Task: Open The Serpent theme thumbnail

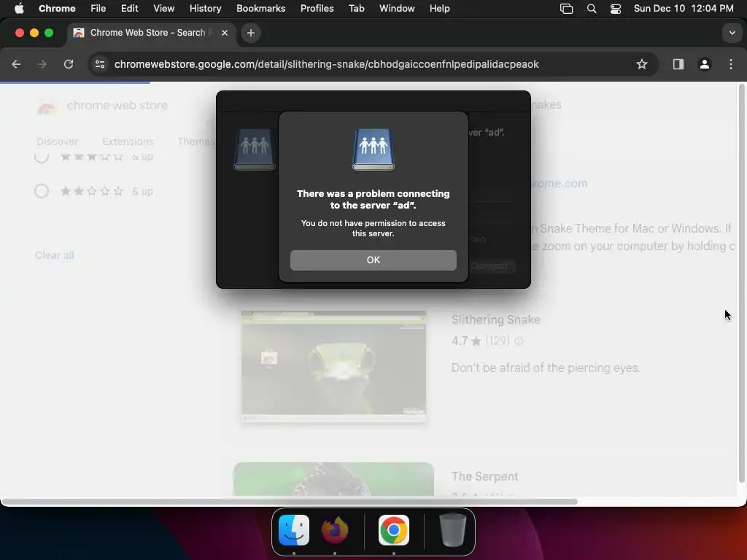Action: tap(333, 480)
